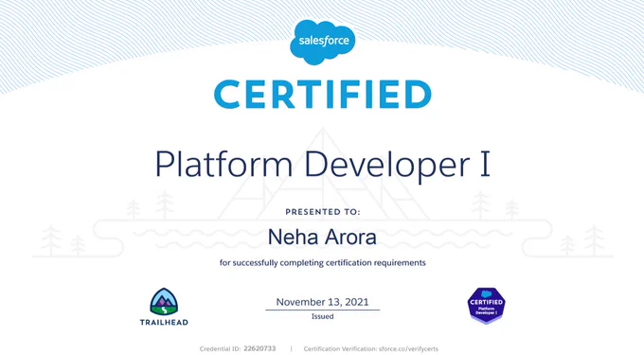This screenshot has height=355, width=644.
Task: Click the large CERTIFIED heading
Action: 322,95
